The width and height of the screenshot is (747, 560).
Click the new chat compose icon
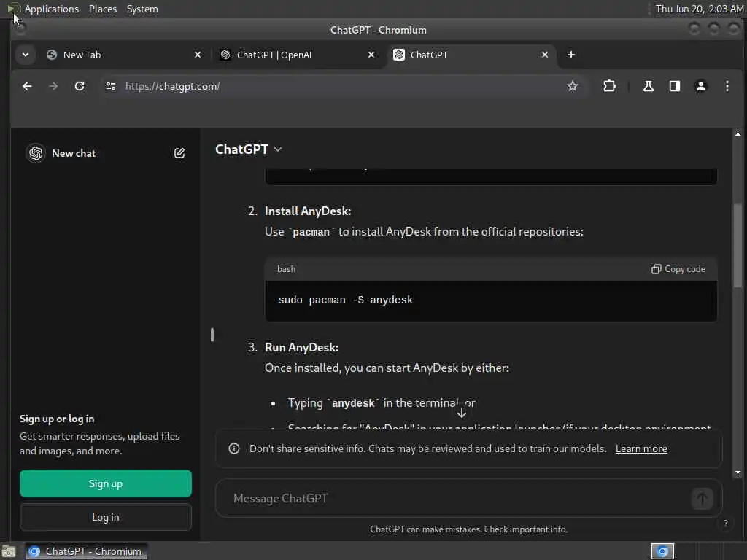179,153
